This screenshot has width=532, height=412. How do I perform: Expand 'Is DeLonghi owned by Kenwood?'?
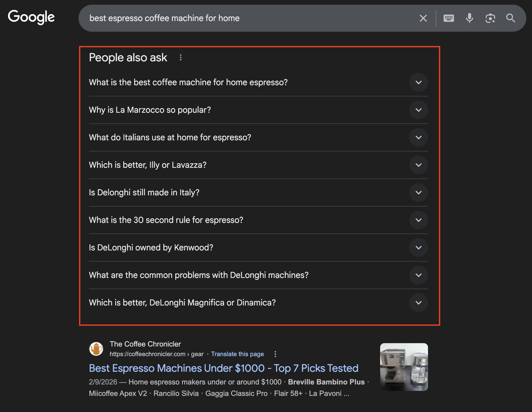click(418, 248)
